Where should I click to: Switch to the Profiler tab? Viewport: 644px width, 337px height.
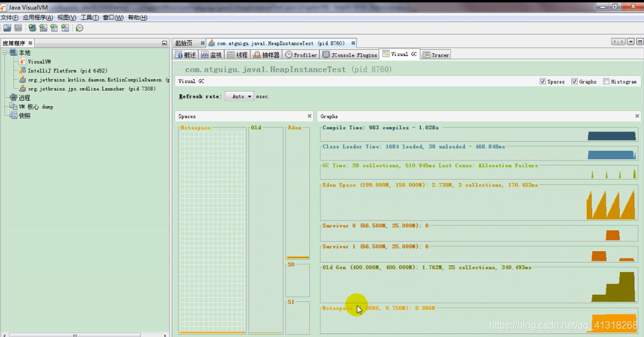301,55
